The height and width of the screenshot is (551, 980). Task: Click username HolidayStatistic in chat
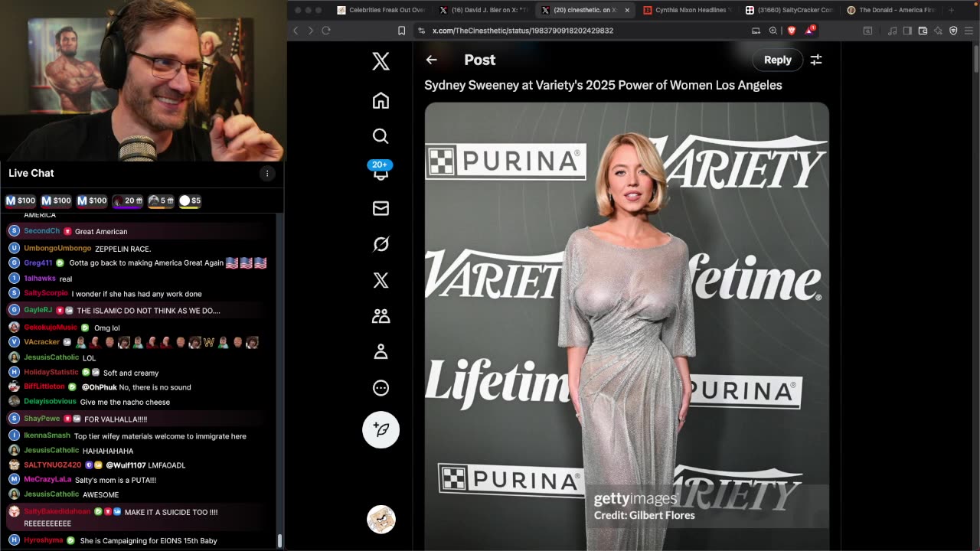click(51, 373)
